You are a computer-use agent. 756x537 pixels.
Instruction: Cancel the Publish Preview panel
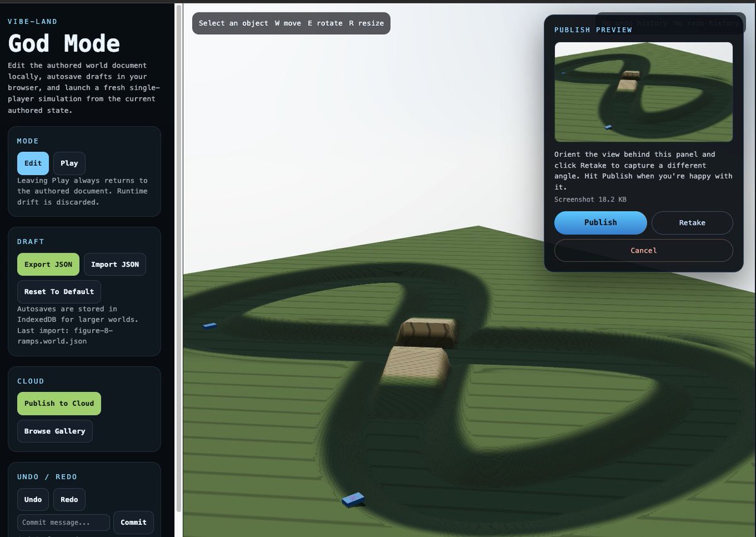tap(644, 250)
